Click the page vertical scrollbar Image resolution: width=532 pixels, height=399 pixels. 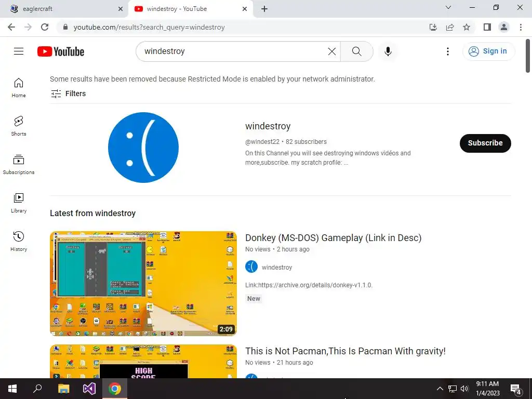[x=528, y=56]
